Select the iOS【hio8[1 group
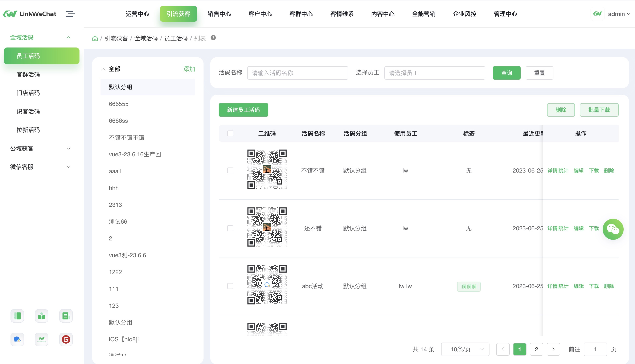635x364 pixels. click(148, 339)
